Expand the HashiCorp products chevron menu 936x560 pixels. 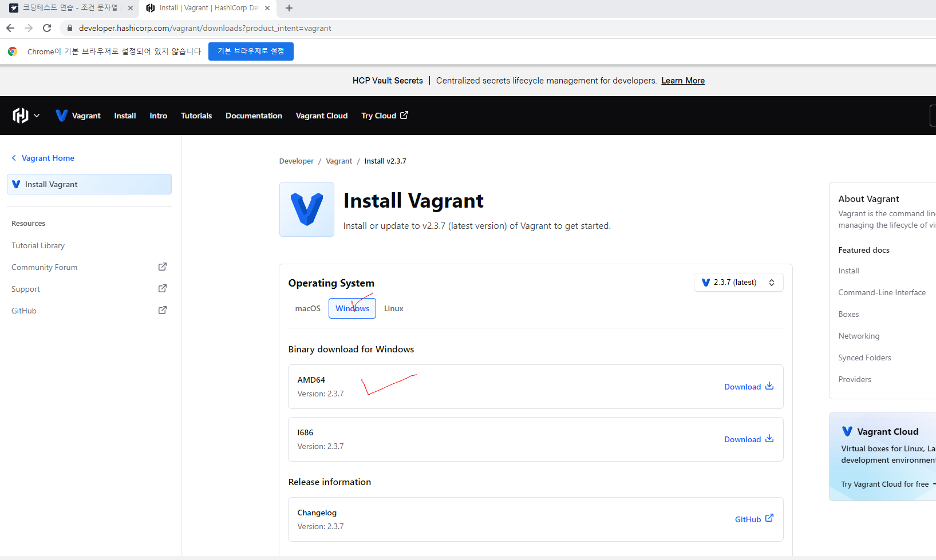click(x=37, y=116)
